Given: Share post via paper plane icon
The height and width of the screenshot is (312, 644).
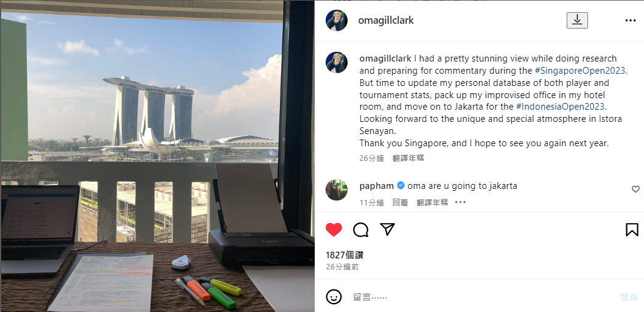Looking at the screenshot, I should (387, 229).
